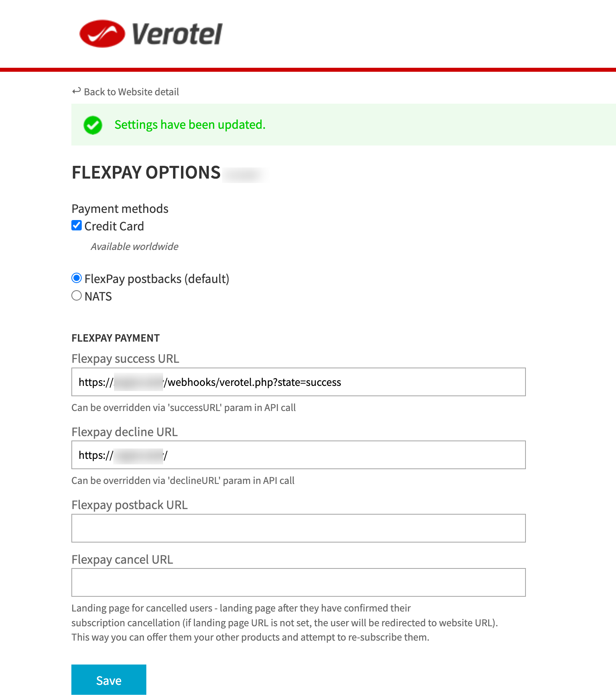Click the empty Flexpay postback URL field
This screenshot has width=616, height=700.
point(298,528)
